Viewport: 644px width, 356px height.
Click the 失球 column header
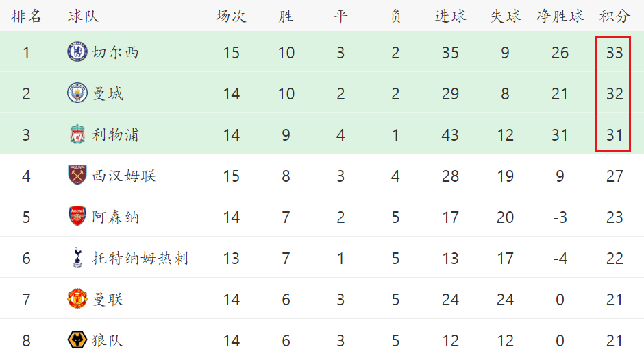click(x=505, y=16)
